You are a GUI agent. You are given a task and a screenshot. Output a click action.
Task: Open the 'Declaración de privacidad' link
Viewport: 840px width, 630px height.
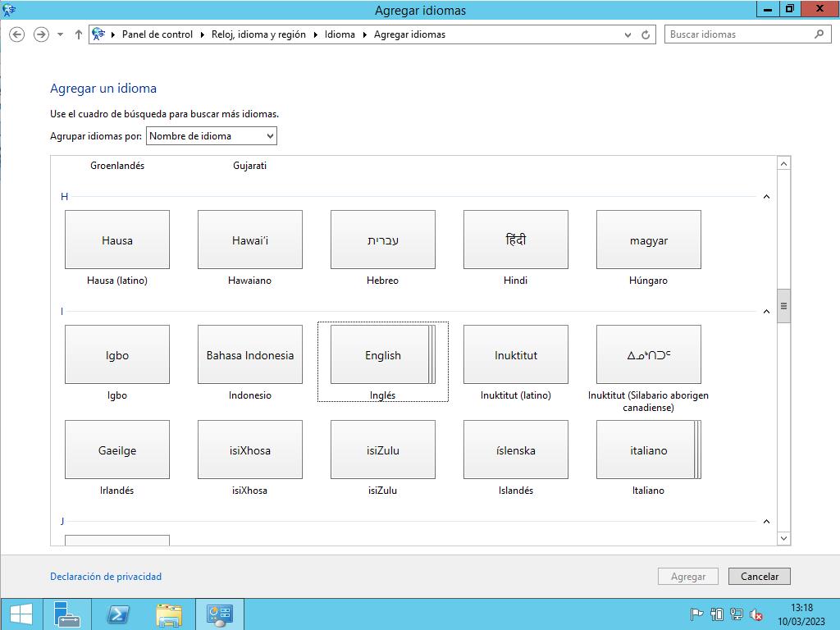[x=106, y=577]
